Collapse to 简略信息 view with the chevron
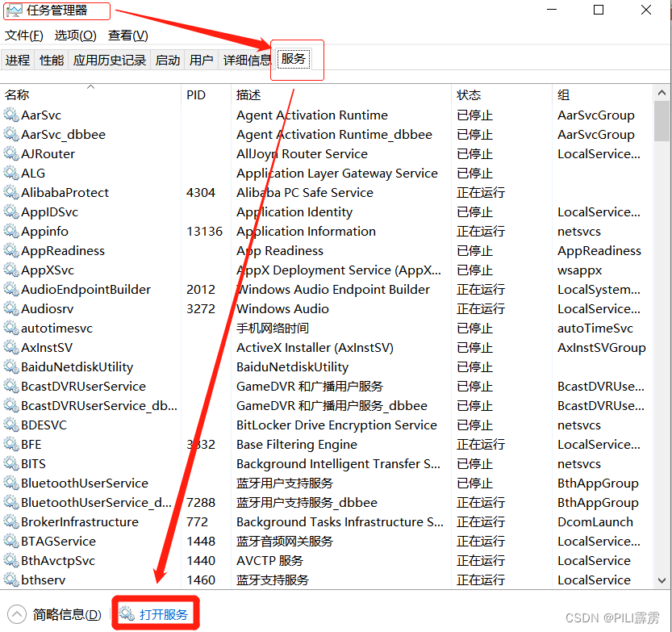The height and width of the screenshot is (632, 672). 17,614
